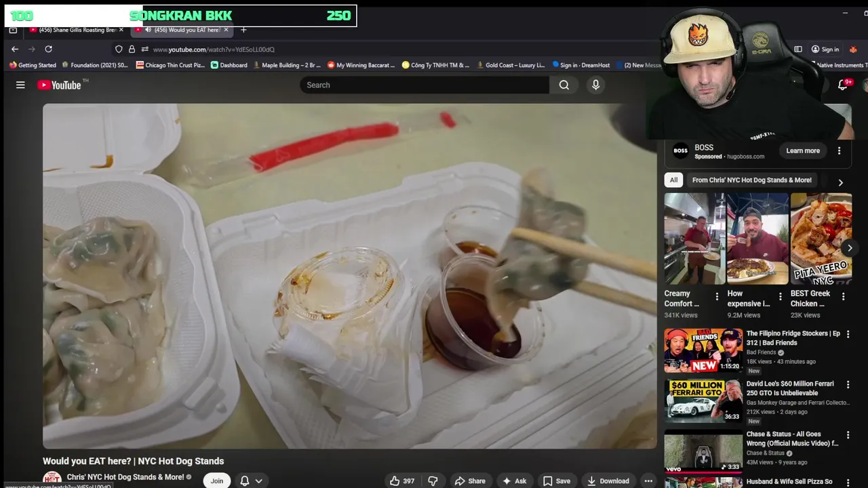Click the search magnifier button
Viewport: 868px width, 488px height.
[564, 85]
